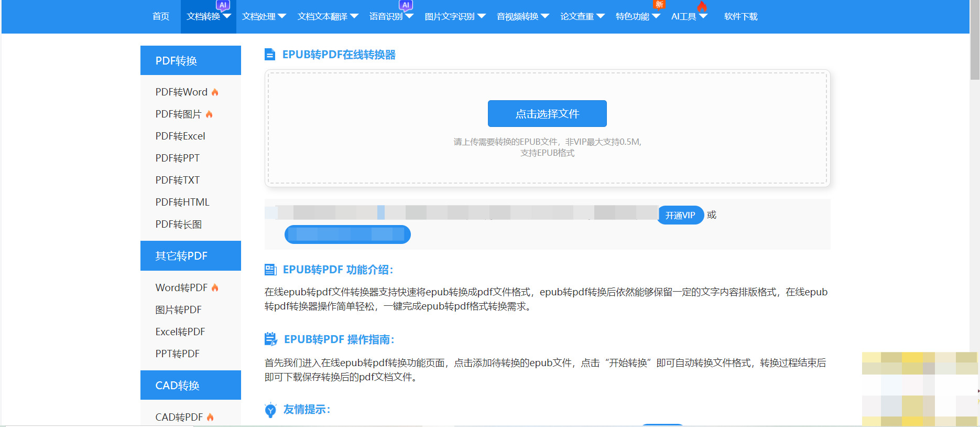This screenshot has height=427, width=980.
Task: Click the AI badge above 语音识别
Action: pos(406,5)
